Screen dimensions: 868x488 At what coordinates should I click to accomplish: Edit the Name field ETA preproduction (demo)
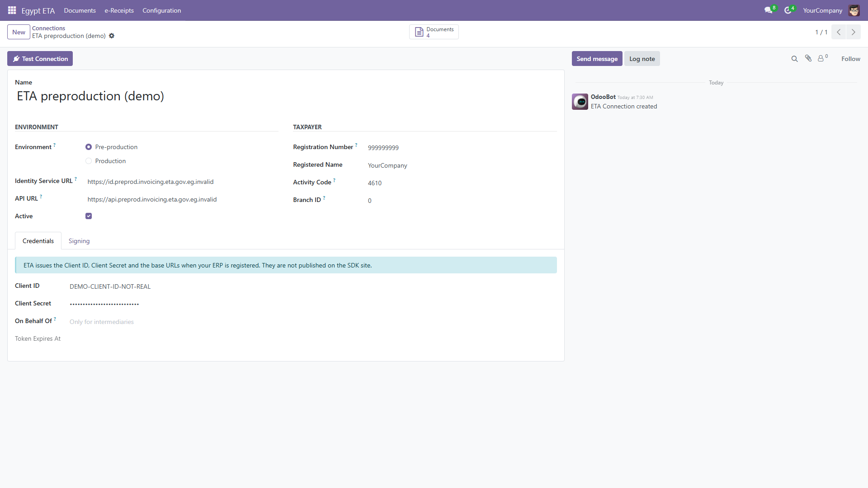coord(285,96)
